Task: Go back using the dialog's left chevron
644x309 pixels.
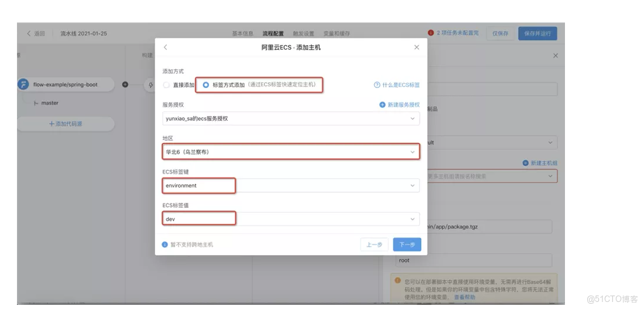Action: click(x=165, y=47)
